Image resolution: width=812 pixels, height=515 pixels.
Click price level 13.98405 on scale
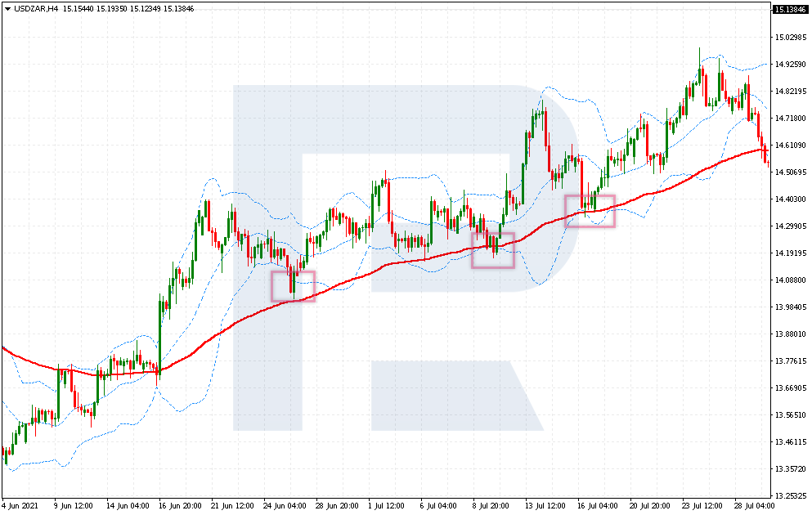tap(790, 307)
